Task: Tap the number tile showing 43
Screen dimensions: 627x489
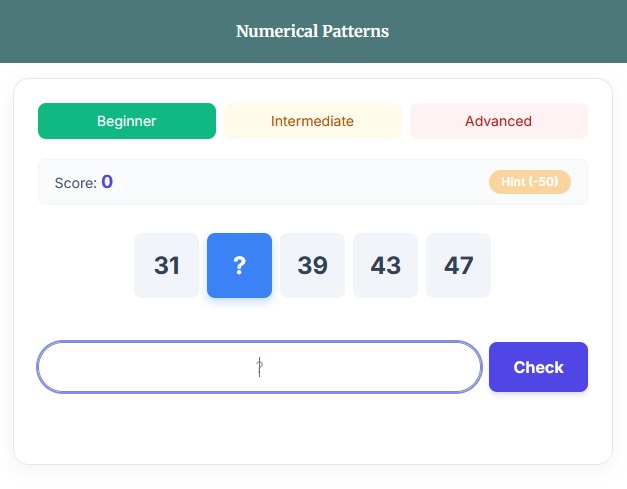Action: tap(385, 266)
